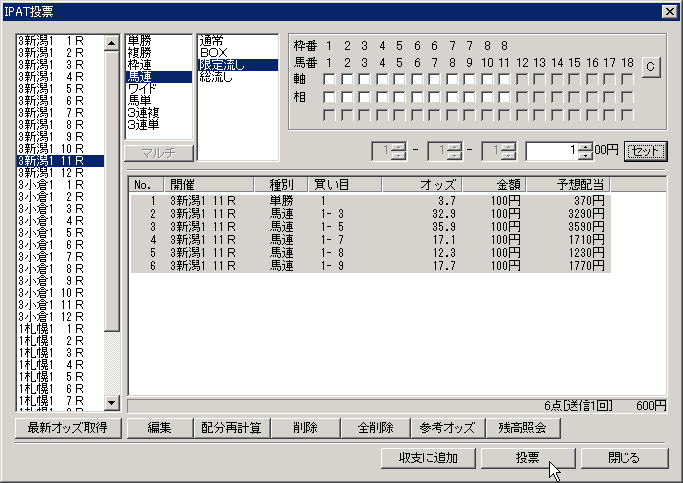Click the 投票 button
This screenshot has width=683, height=483.
tap(527, 457)
